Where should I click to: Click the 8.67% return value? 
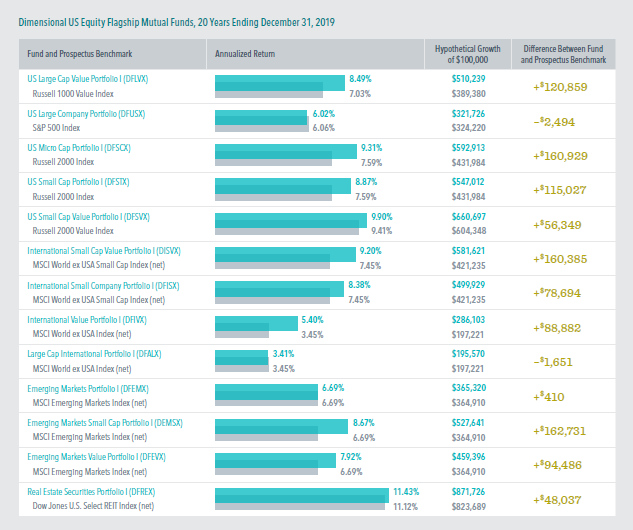point(364,423)
